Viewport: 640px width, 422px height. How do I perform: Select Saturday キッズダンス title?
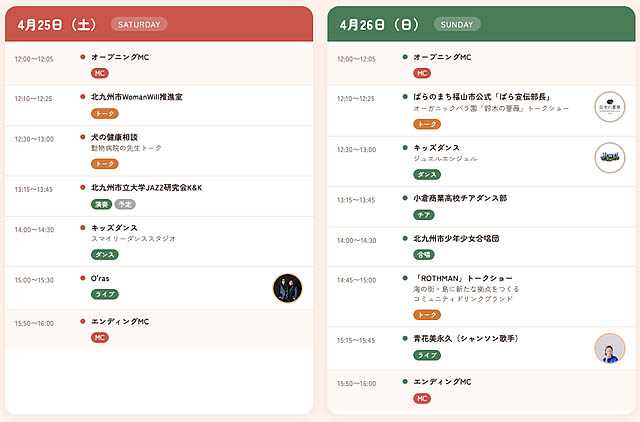(114, 228)
